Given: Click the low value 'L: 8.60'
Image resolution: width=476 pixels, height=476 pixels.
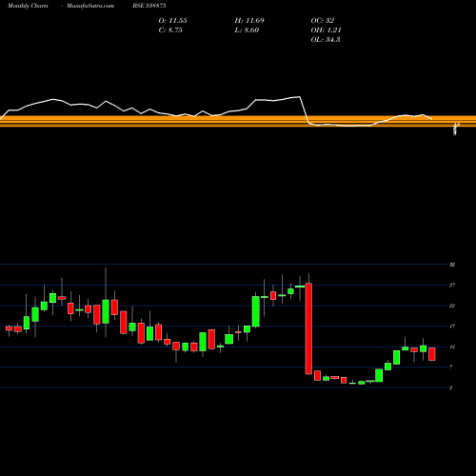Looking at the screenshot, I should click(x=247, y=30).
